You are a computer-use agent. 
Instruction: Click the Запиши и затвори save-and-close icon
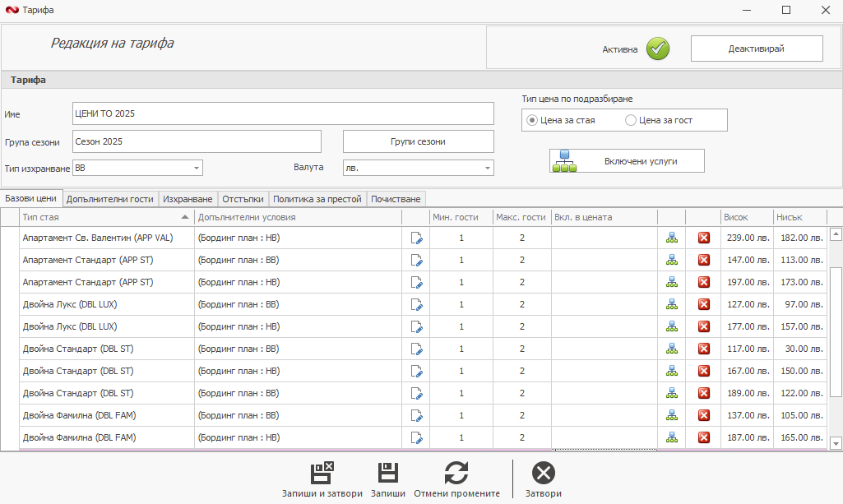coord(322,474)
